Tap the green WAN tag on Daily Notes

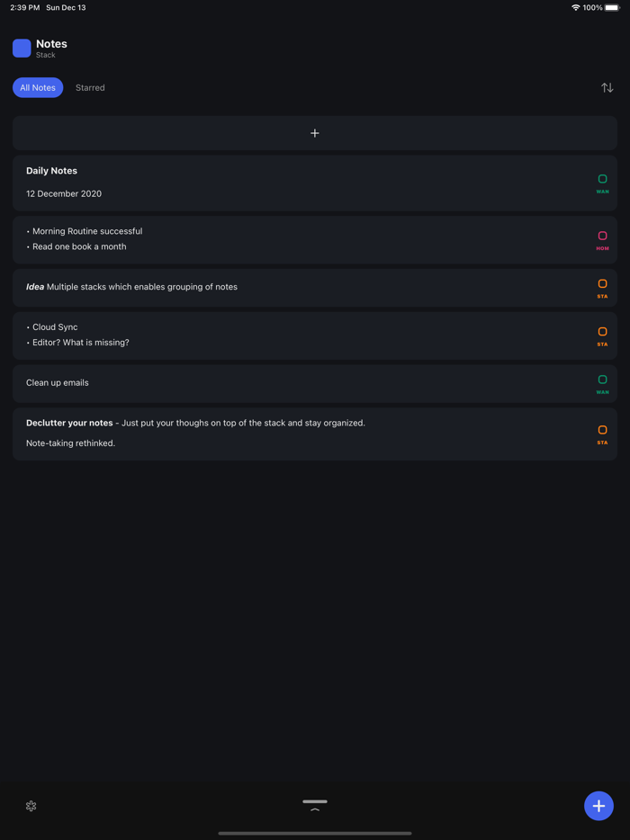[602, 183]
